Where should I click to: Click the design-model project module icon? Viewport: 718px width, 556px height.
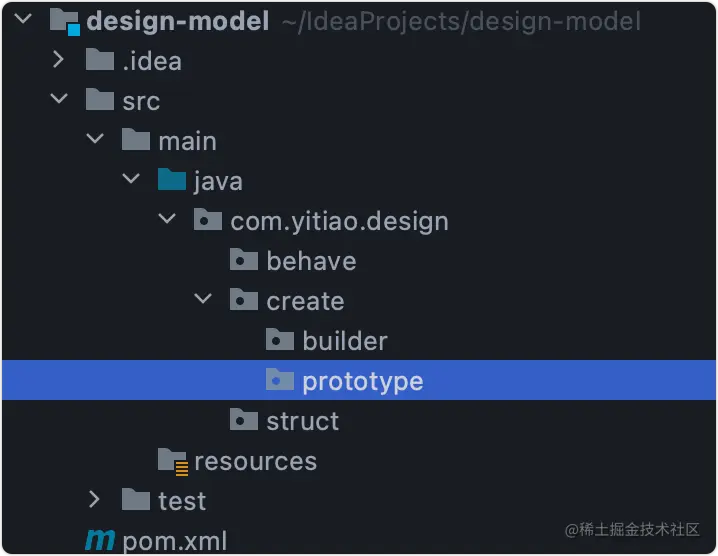point(65,22)
